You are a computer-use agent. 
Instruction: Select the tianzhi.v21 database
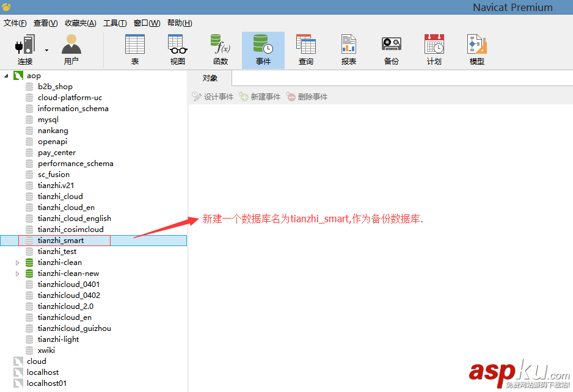tap(56, 186)
